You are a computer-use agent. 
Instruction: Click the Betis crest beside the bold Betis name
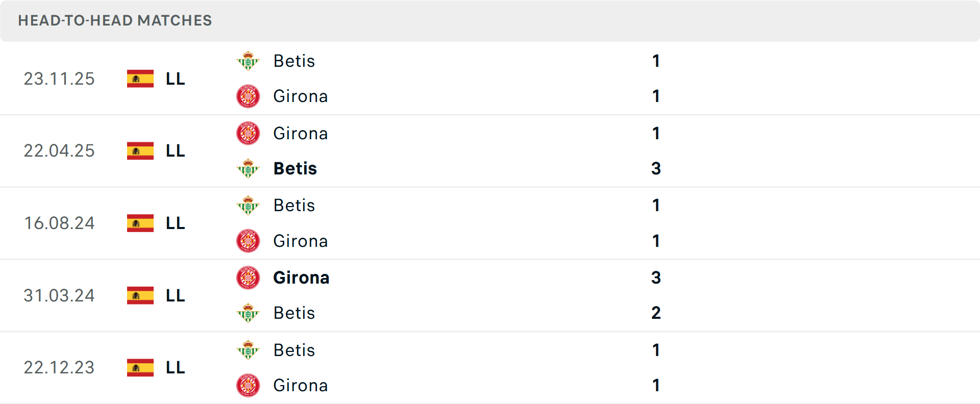point(248,168)
